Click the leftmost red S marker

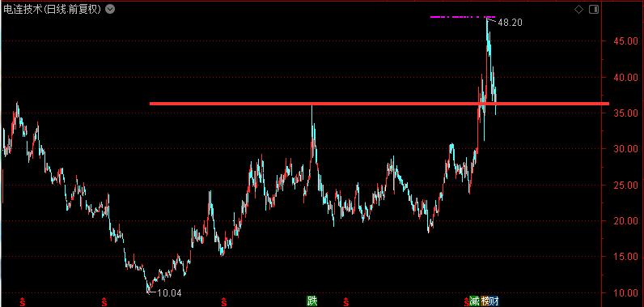(23, 301)
